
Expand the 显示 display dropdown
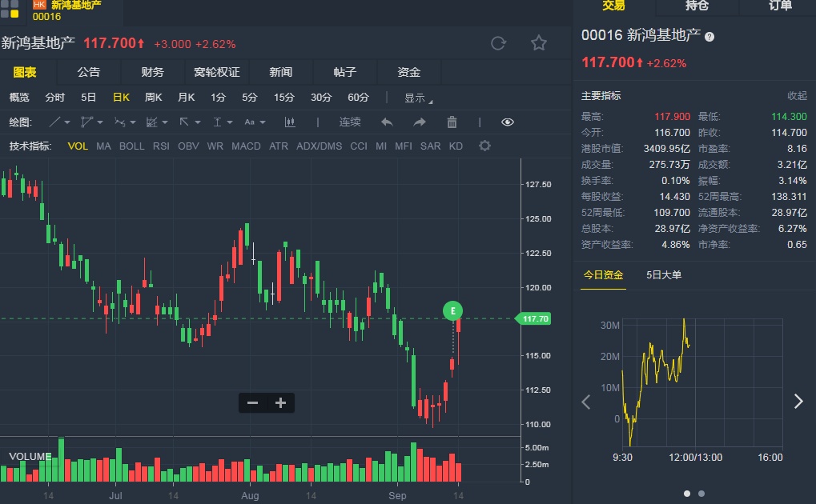click(x=418, y=98)
